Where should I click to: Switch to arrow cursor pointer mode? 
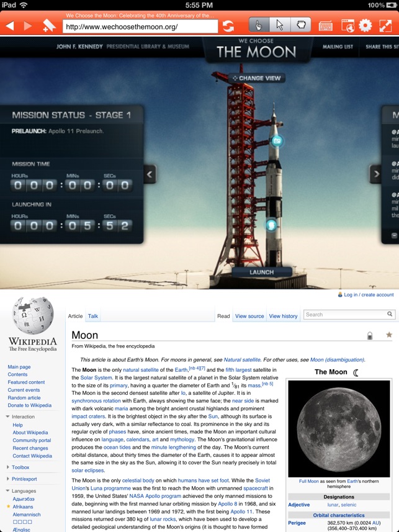[280, 25]
